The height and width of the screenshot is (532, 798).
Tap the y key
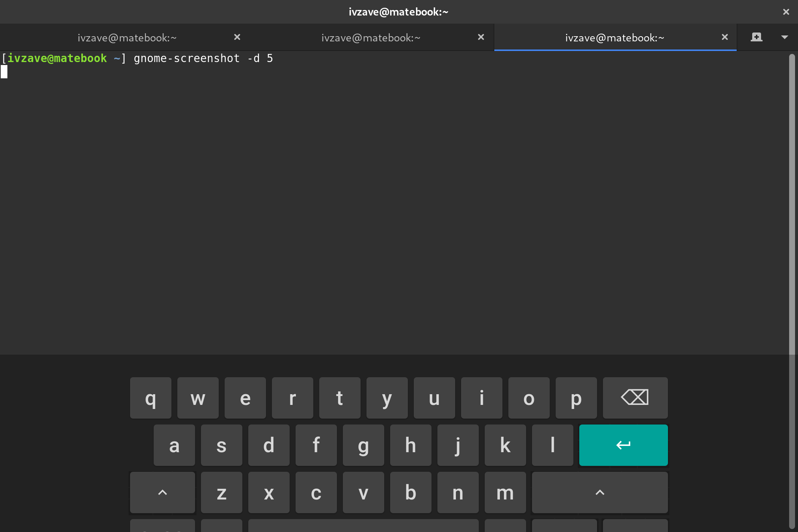click(x=387, y=398)
